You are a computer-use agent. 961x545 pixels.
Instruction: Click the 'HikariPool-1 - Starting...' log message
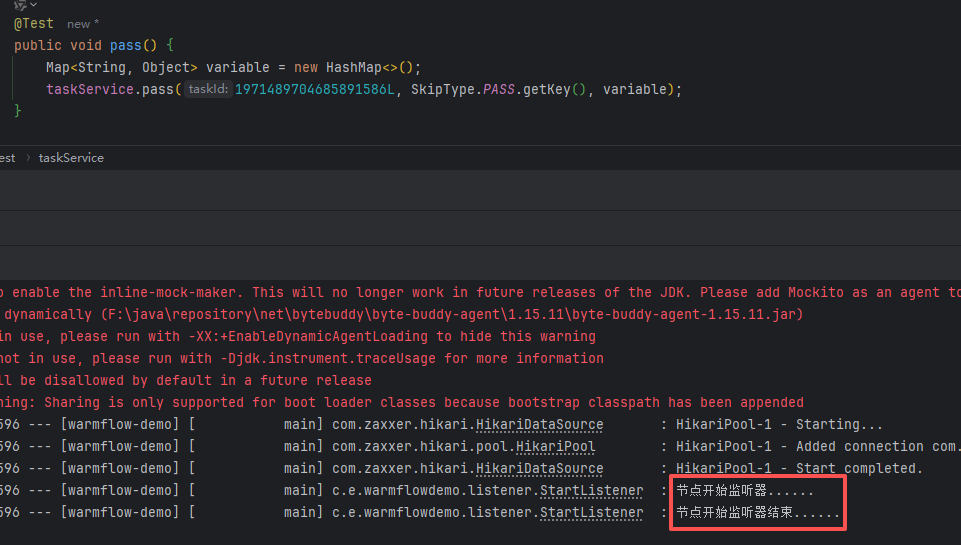(779, 424)
